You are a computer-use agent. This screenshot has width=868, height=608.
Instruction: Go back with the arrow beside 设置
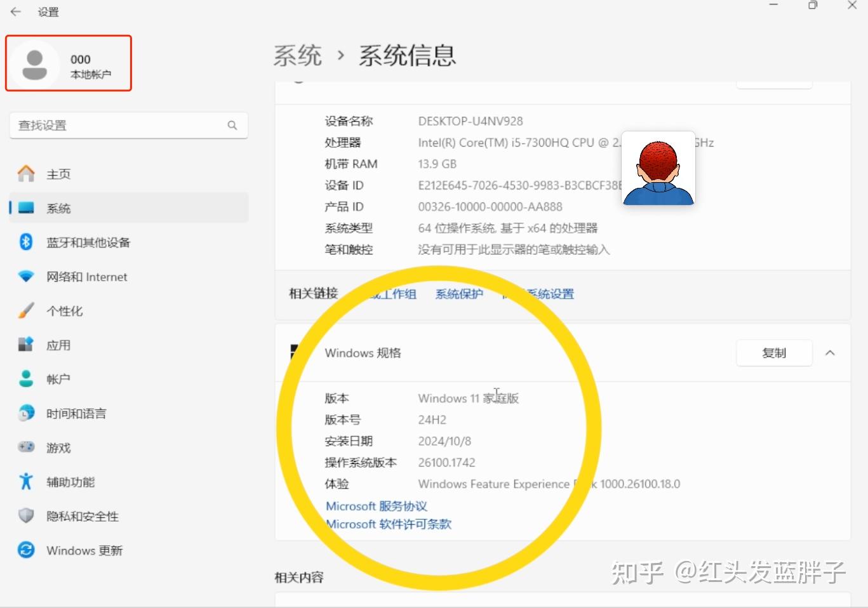(16, 11)
